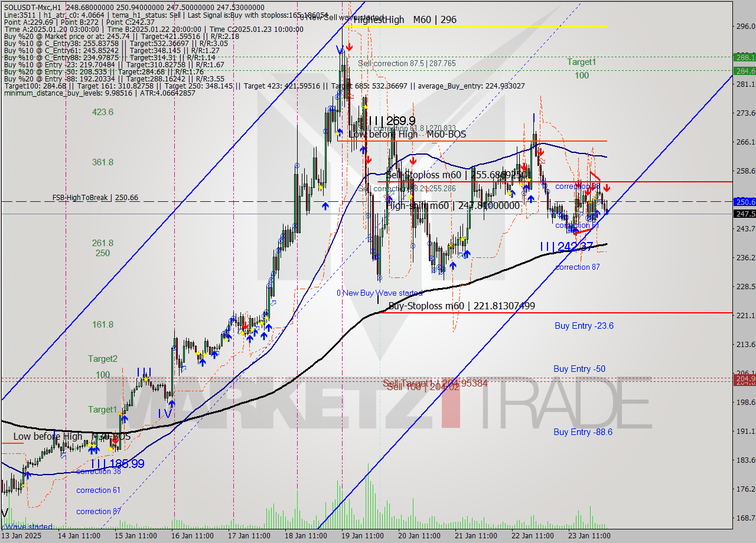Click the 213.6 price axis label
The width and height of the screenshot is (756, 543).
(x=745, y=344)
